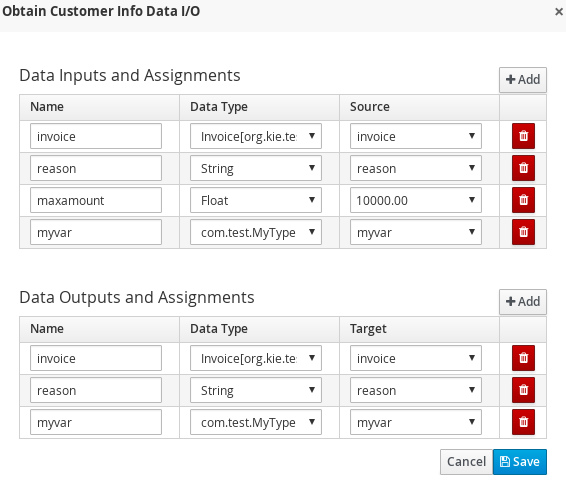Add a new data input assignment

click(x=523, y=80)
